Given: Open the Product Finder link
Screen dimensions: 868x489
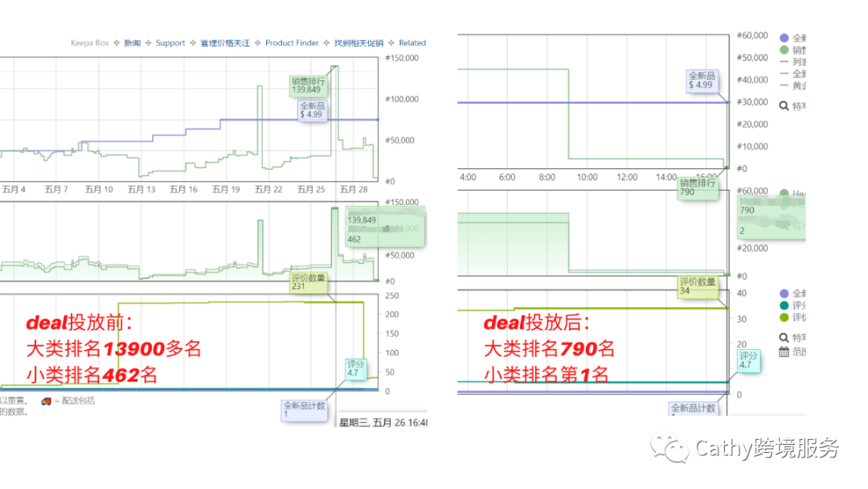Looking at the screenshot, I should click(292, 43).
